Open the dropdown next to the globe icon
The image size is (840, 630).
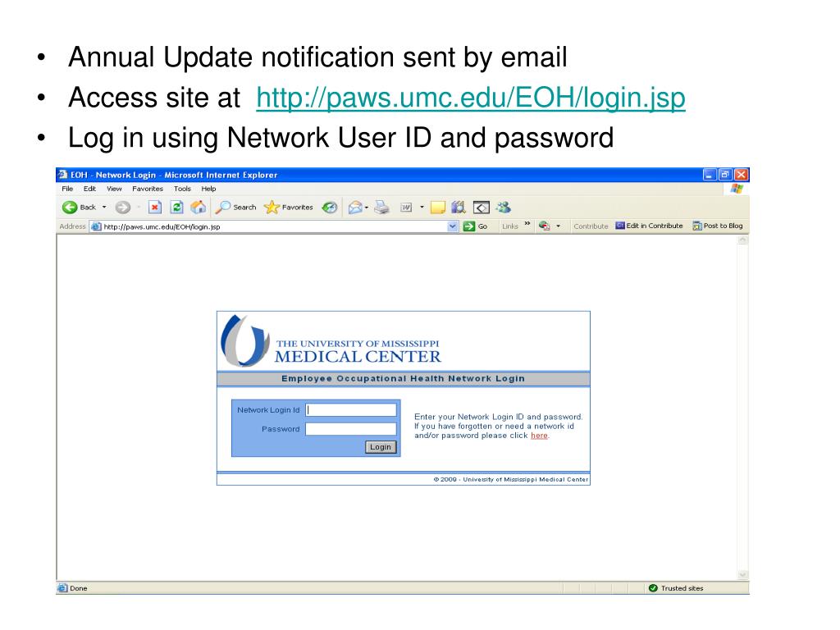(558, 226)
